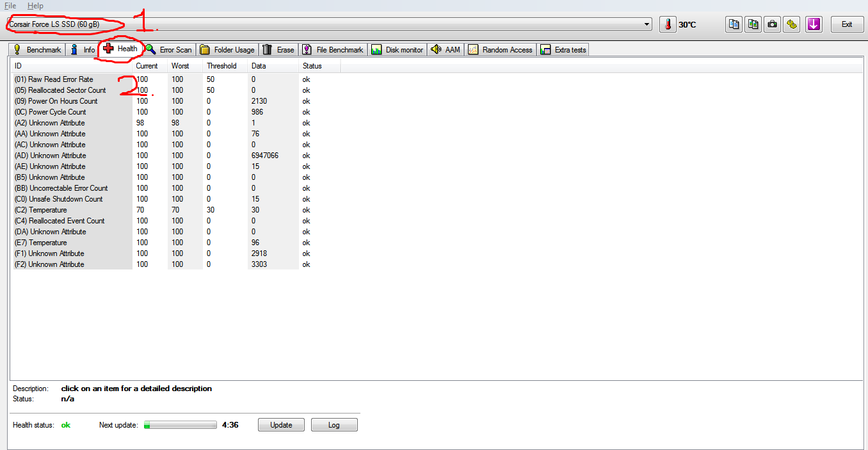The width and height of the screenshot is (868, 450).
Task: Click the Current column header
Action: tap(150, 66)
